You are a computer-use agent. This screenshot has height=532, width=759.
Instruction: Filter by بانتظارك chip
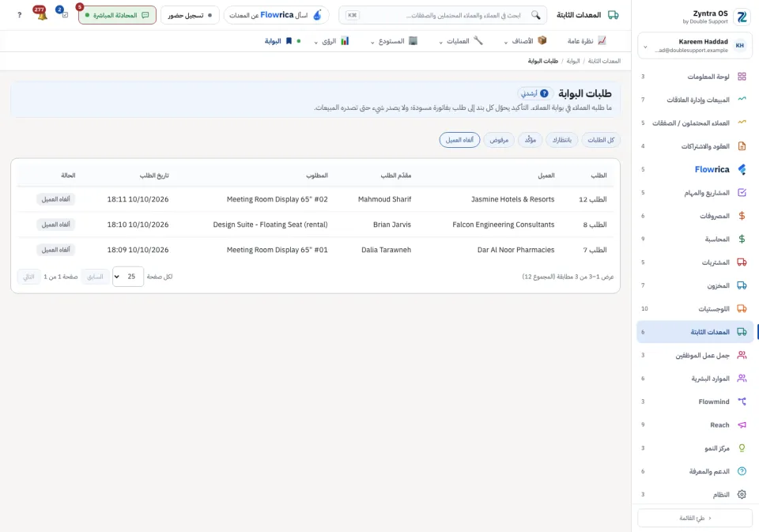point(562,140)
